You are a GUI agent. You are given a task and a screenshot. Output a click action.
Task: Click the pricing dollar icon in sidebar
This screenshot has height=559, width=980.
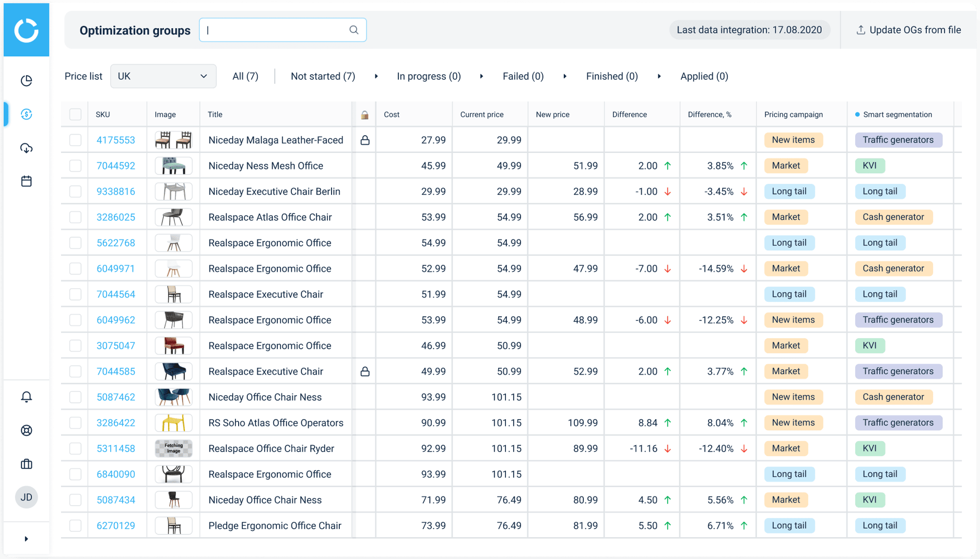point(26,114)
